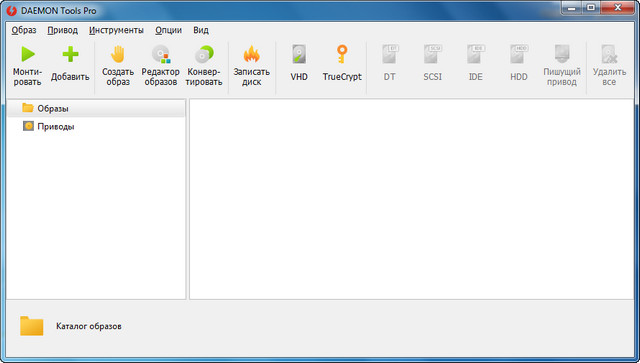Open the Привод menu
Viewport: 640px width, 363px height.
coord(62,30)
